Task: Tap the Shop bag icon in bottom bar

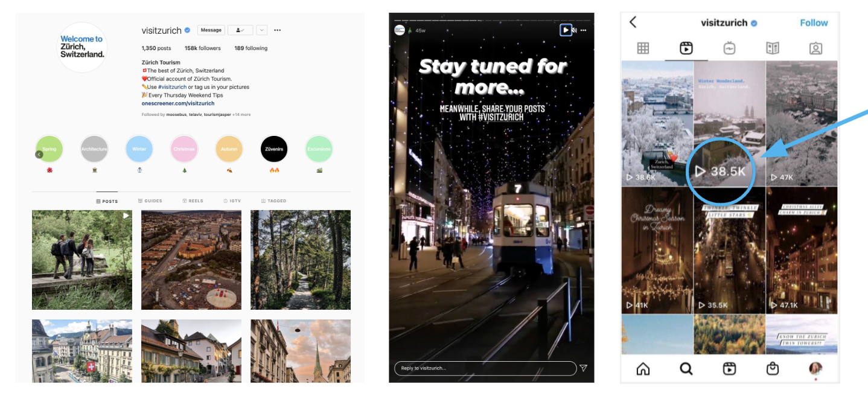Action: pyautogui.click(x=773, y=368)
